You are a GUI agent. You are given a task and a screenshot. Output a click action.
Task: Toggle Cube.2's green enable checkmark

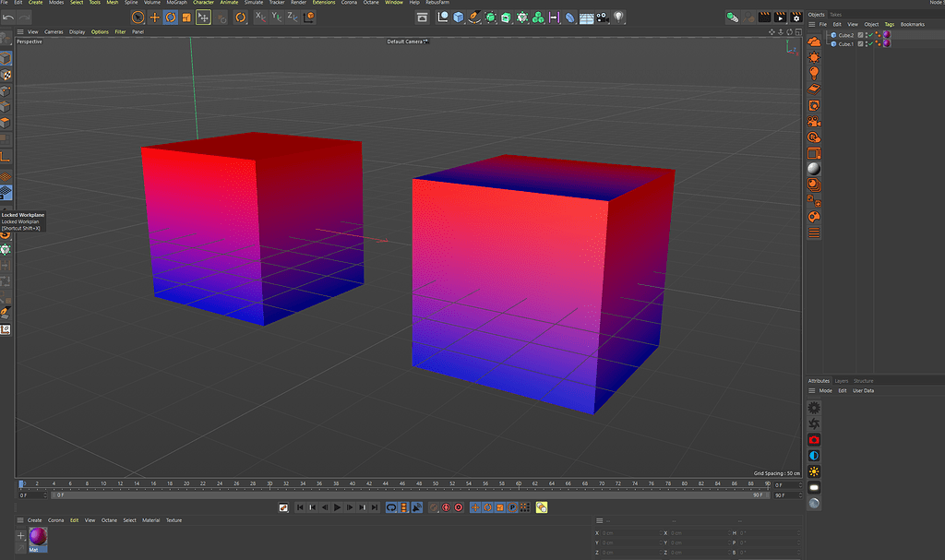coord(870,35)
